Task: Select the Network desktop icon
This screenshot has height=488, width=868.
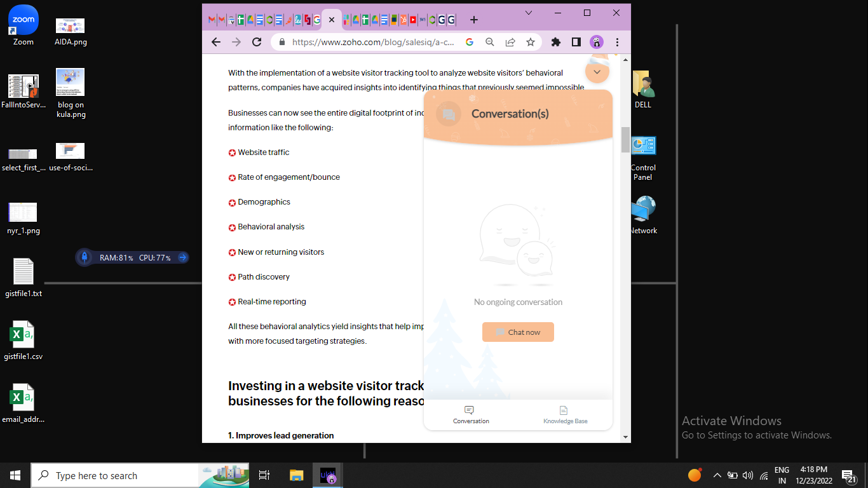Action: (643, 215)
